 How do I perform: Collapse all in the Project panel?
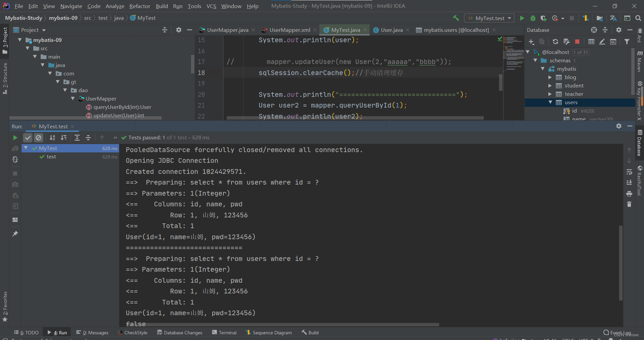point(165,30)
